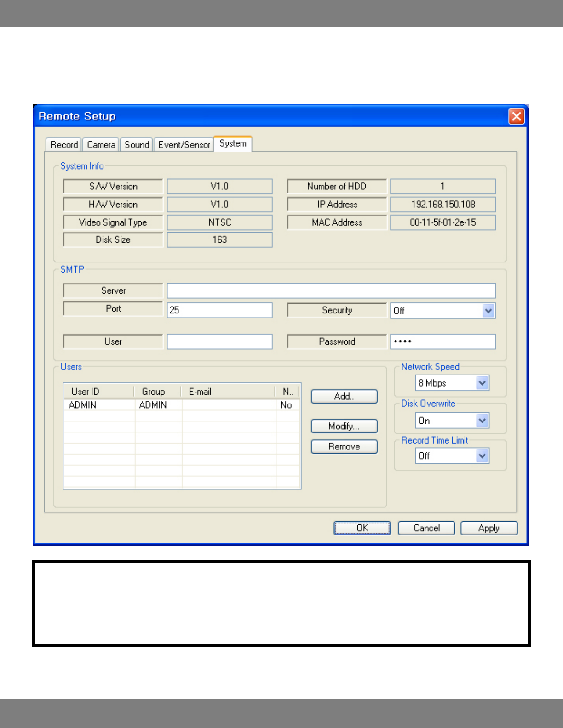This screenshot has height=728, width=563.
Task: Open the Network Speed dropdown
Action: coord(482,383)
